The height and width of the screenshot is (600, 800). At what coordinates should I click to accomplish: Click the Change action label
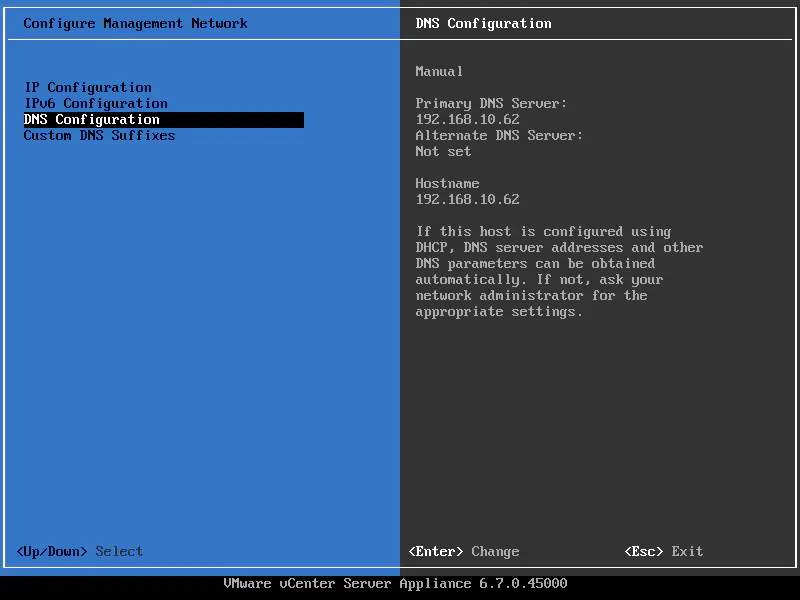pos(495,551)
